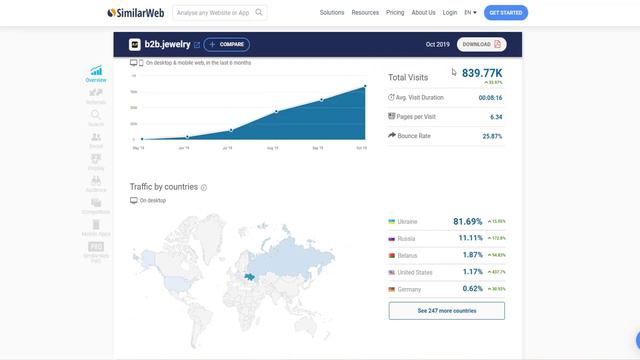Click the GET STARTED button
The width and height of the screenshot is (640, 360).
(506, 13)
